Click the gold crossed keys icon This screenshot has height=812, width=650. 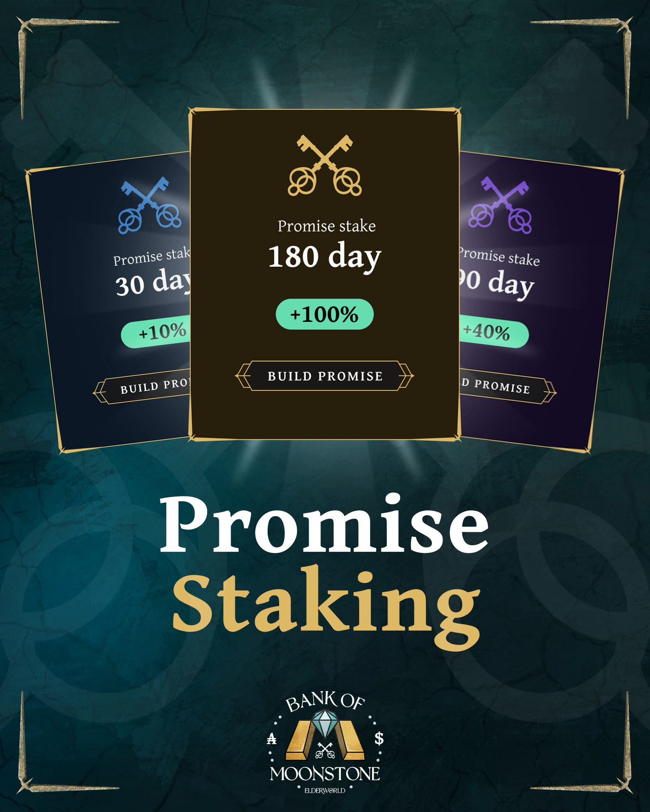pos(325,165)
